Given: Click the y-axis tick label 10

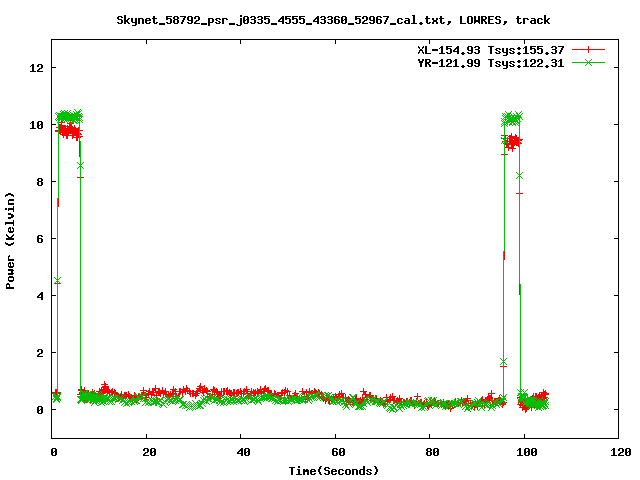Looking at the screenshot, I should [x=36, y=125].
